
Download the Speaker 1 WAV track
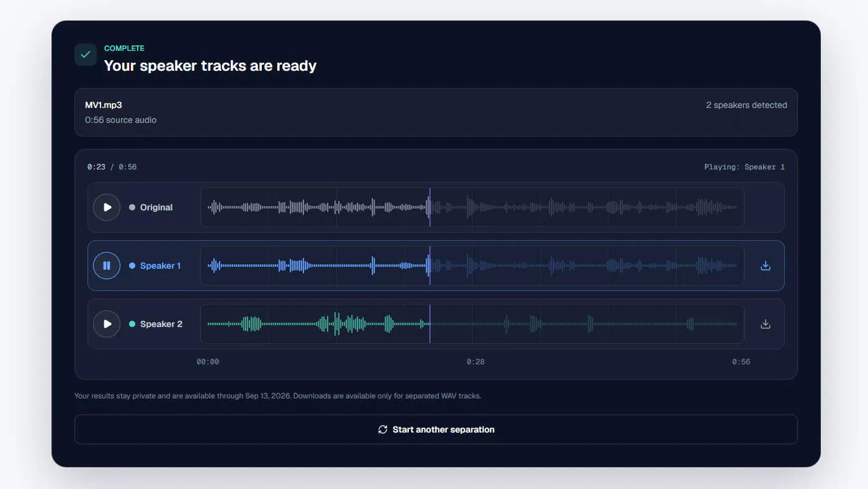pyautogui.click(x=766, y=266)
